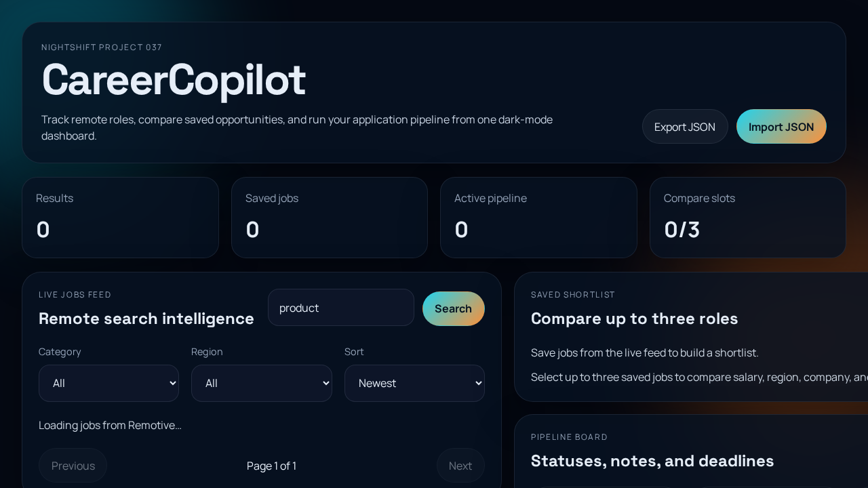The width and height of the screenshot is (868, 488).
Task: Click the Page 1 of 1 indicator
Action: pos(271,466)
